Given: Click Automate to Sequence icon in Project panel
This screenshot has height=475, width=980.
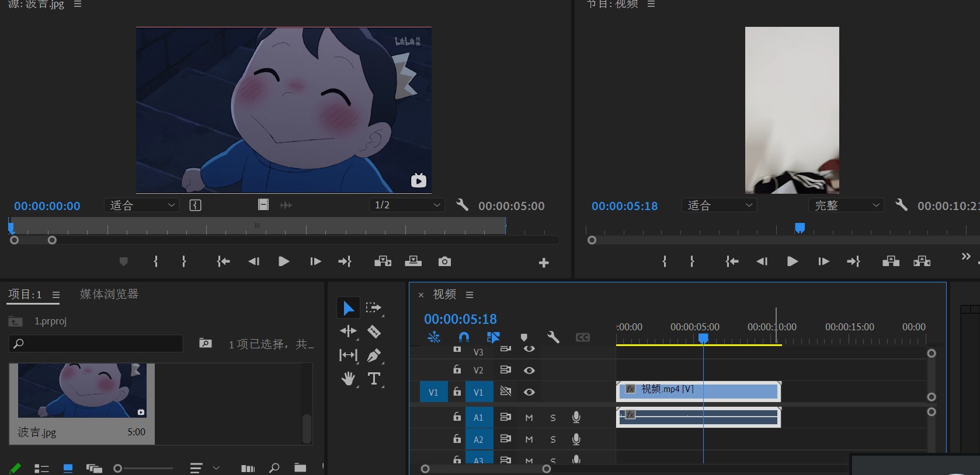Looking at the screenshot, I should (x=248, y=468).
